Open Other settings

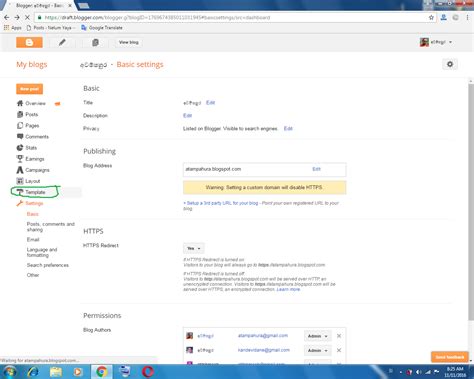click(33, 275)
